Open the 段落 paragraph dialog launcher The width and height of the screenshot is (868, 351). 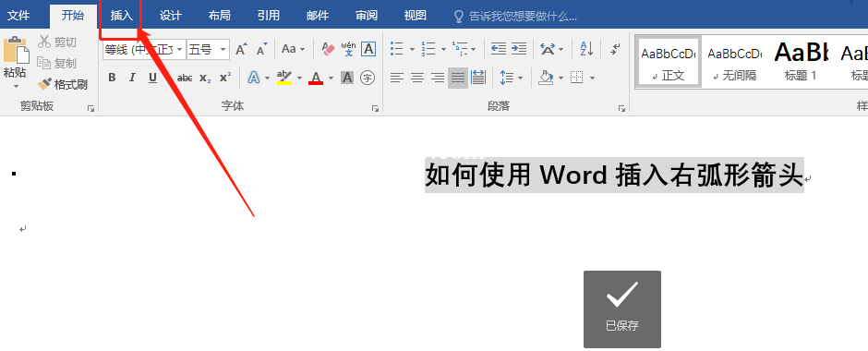click(x=621, y=109)
